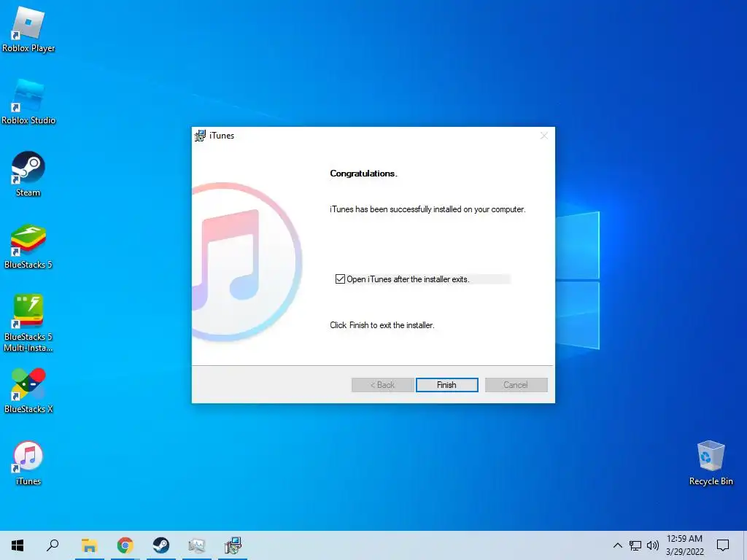Select the Steam desktop icon
The image size is (747, 560).
tap(28, 174)
